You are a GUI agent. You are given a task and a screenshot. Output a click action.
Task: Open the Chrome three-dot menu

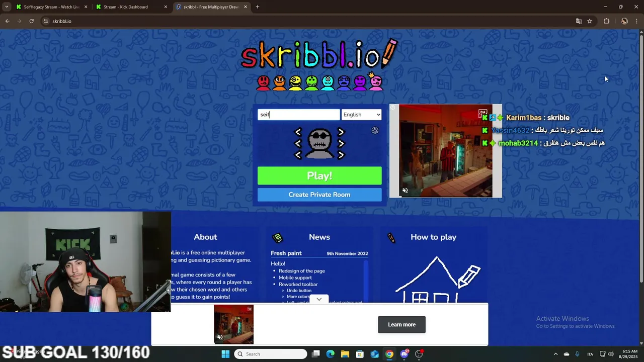point(637,21)
